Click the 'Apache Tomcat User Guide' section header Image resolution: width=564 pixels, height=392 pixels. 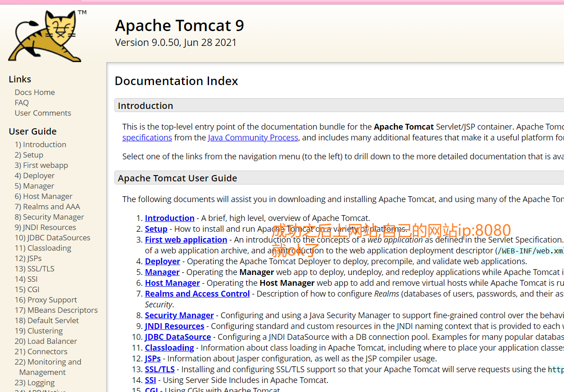[x=339, y=178]
